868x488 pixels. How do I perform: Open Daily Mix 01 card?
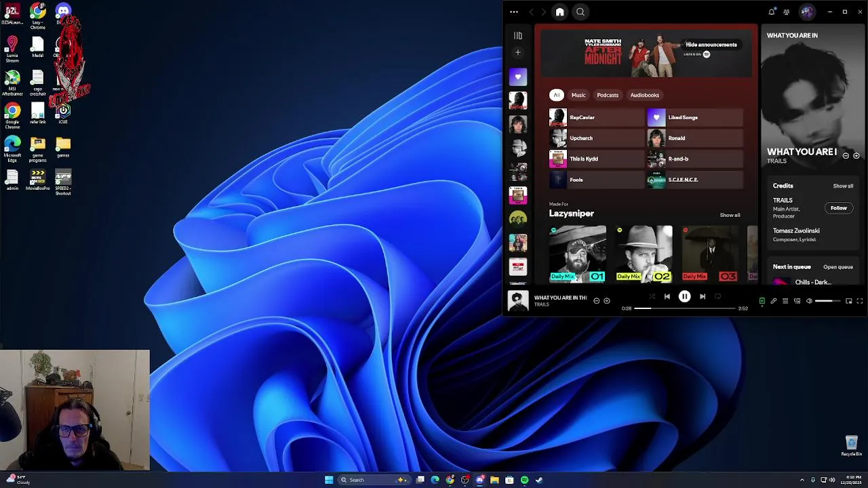point(578,254)
